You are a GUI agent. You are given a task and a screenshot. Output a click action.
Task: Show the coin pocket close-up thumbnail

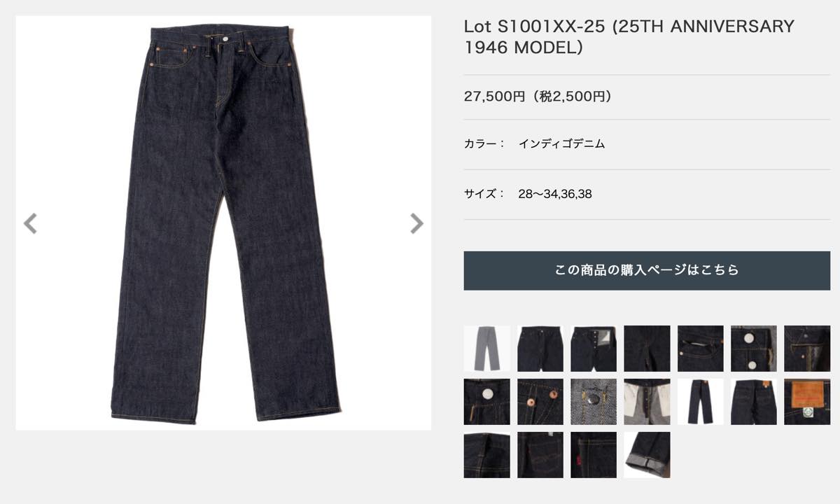[700, 349]
